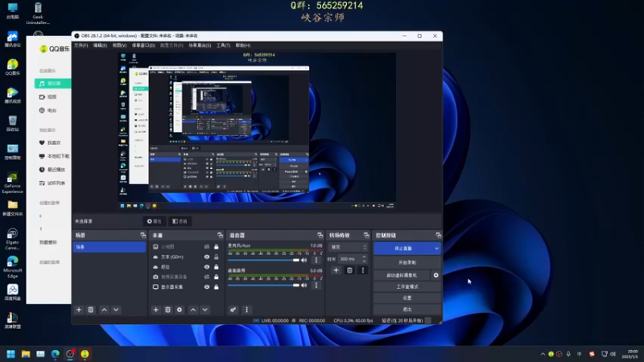Remove transition with the trash icon

(x=349, y=270)
